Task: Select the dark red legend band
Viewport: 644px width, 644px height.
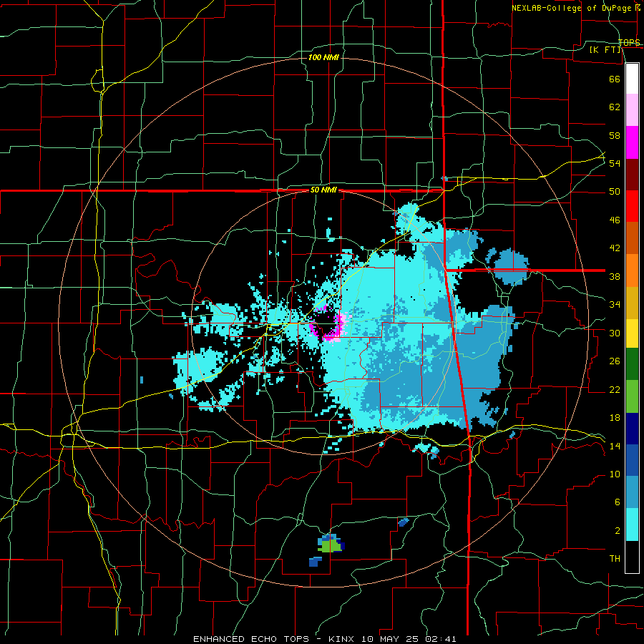Action: click(x=632, y=174)
